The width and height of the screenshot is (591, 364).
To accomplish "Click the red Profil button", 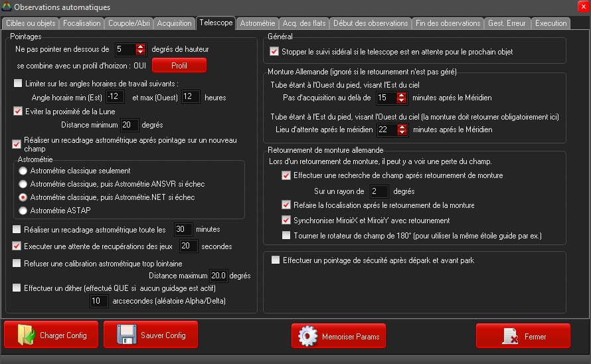I will [x=179, y=65].
